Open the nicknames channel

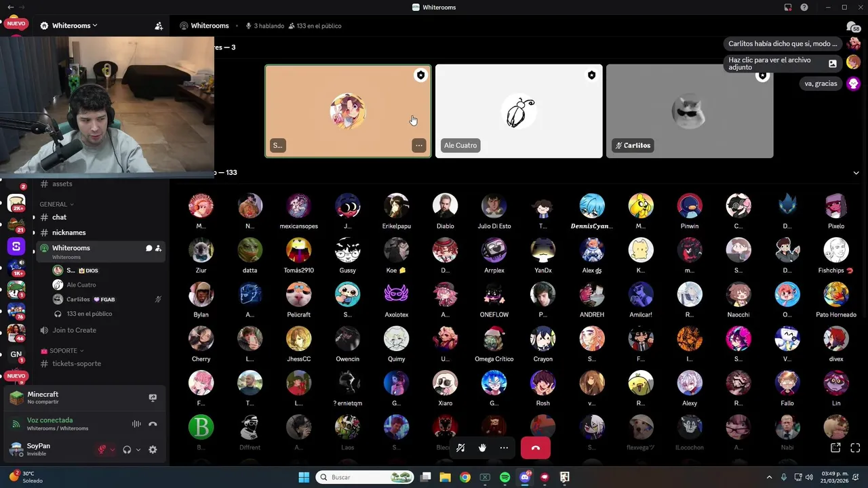pos(102,232)
